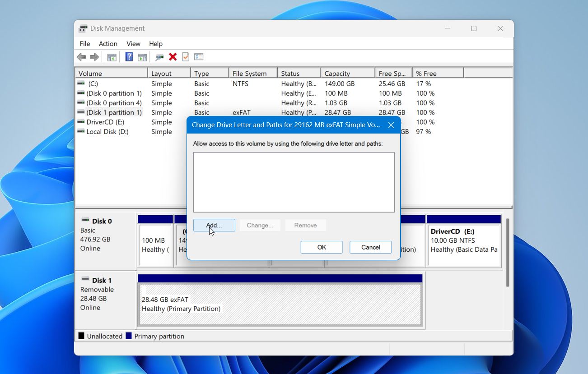Viewport: 588px width, 374px height.
Task: Click the Add... button in the dialog
Action: point(214,225)
